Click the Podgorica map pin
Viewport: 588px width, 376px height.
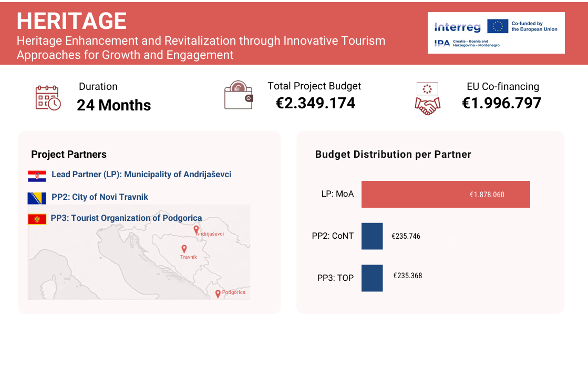pos(218,294)
